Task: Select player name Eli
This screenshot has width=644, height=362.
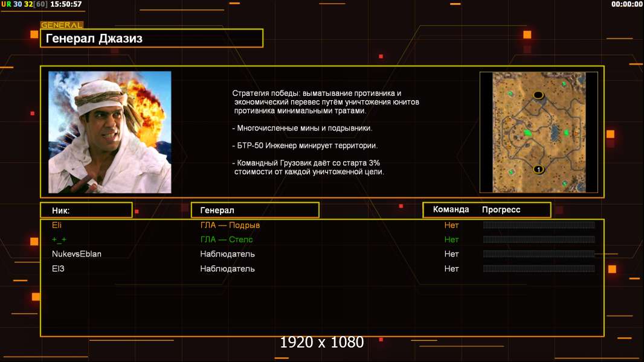Action: 57,225
